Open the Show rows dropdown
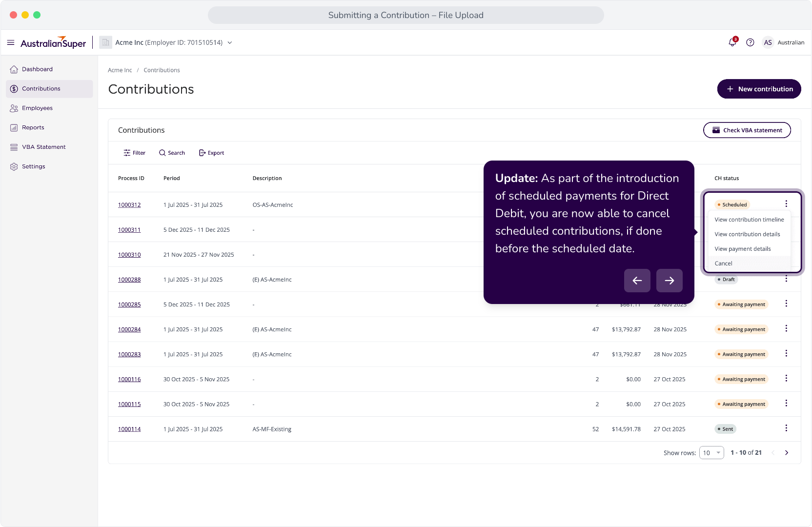This screenshot has width=812, height=527. (x=711, y=453)
